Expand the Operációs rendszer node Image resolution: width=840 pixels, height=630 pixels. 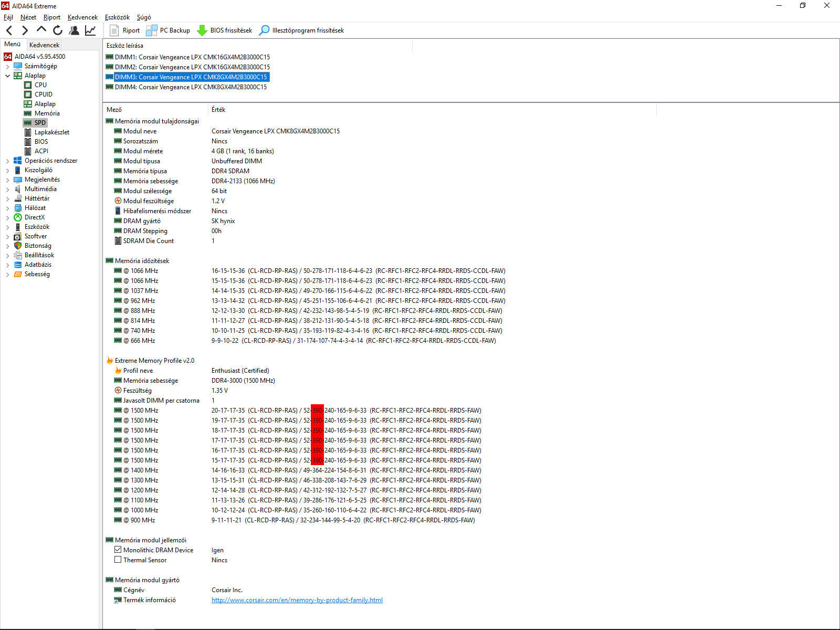[x=7, y=161]
